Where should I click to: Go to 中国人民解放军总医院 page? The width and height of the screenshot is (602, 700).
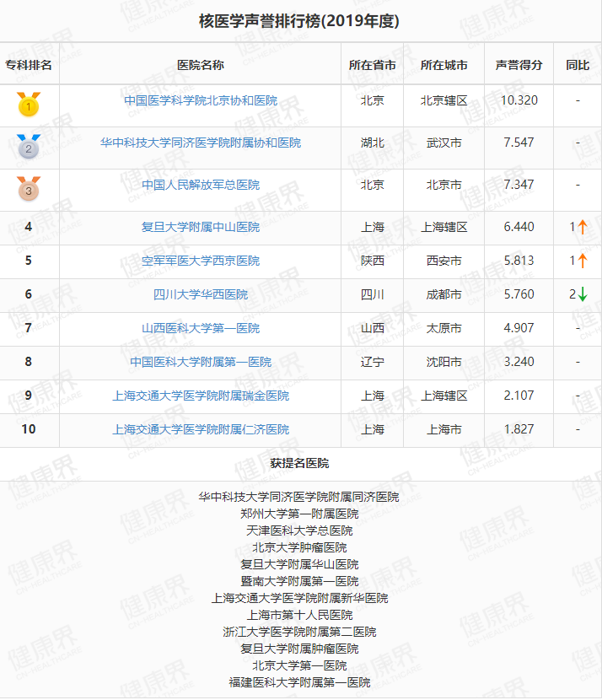[201, 185]
